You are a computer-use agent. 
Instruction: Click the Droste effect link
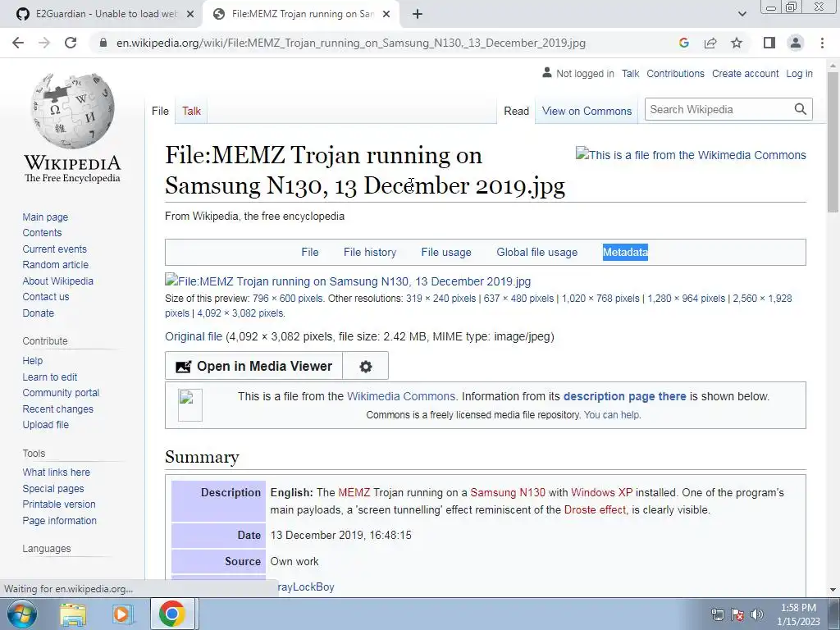coord(596,509)
